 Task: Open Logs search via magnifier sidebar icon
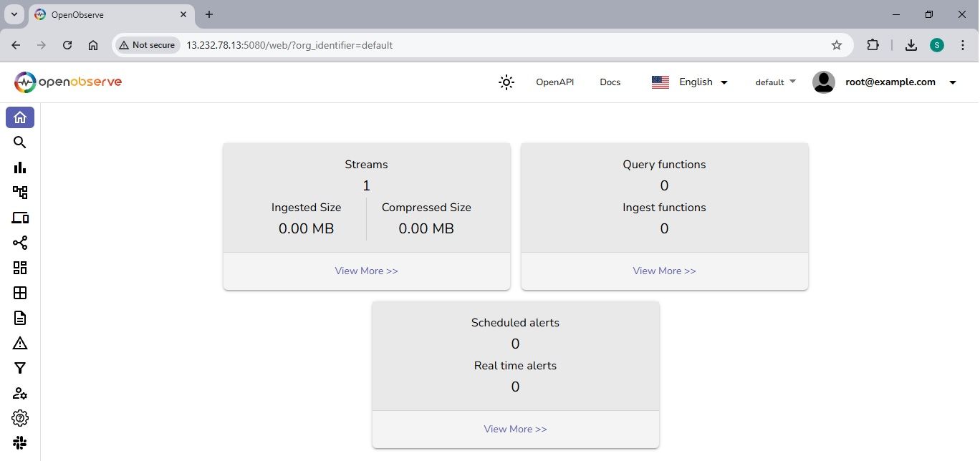pyautogui.click(x=20, y=142)
